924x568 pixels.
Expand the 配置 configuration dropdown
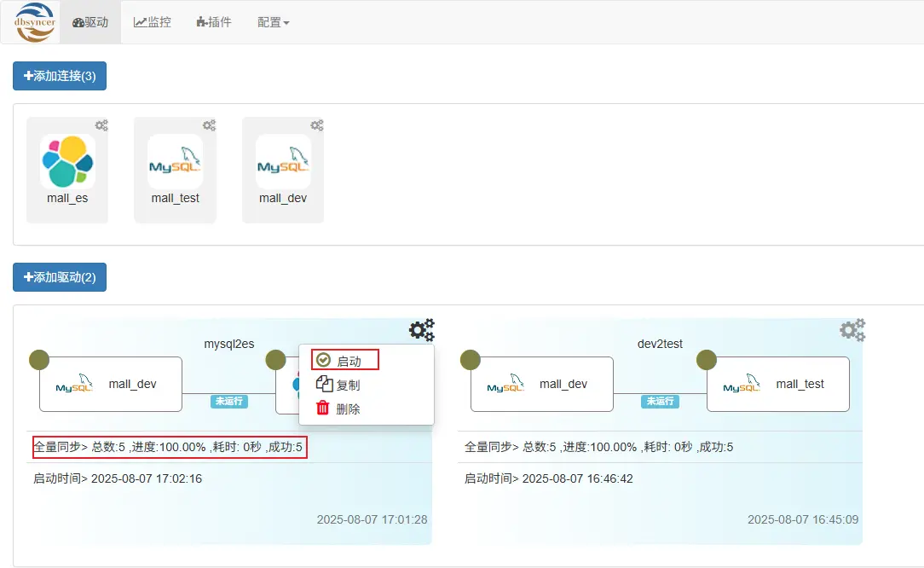[272, 22]
